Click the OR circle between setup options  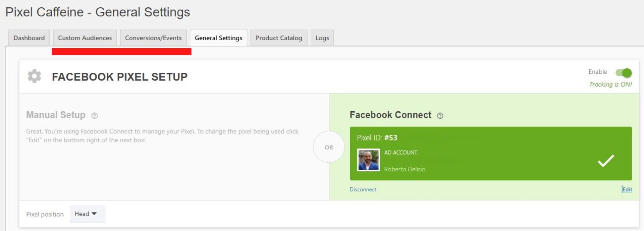[x=329, y=147]
